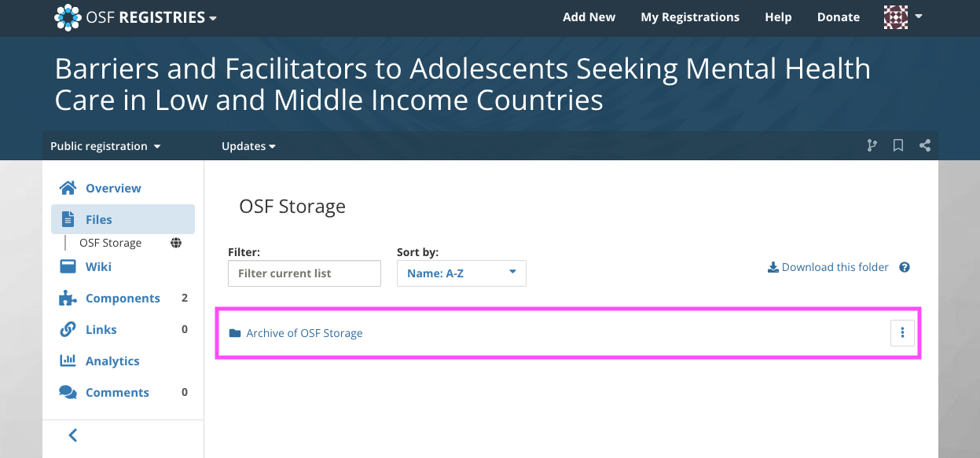Screen dimensions: 980x458
Task: Open the user avatar account menu
Action: [x=903, y=17]
